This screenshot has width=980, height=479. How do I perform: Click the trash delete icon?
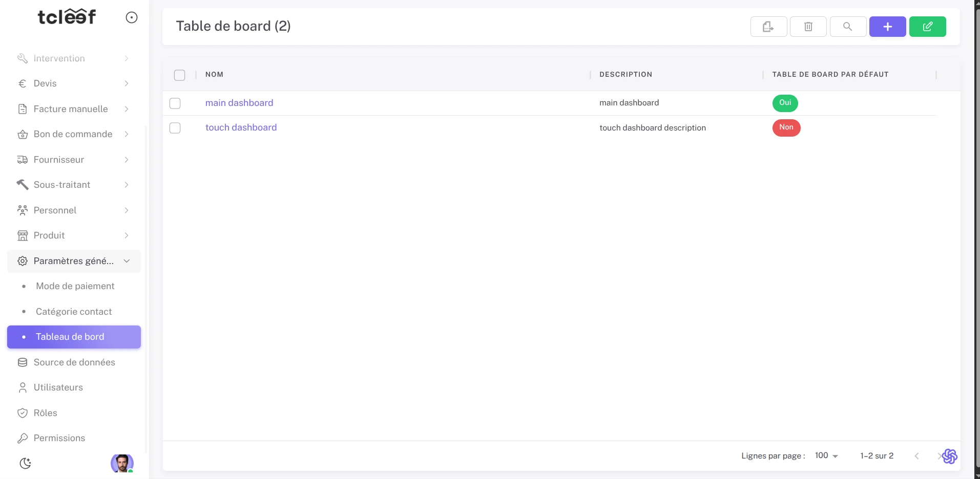click(808, 27)
